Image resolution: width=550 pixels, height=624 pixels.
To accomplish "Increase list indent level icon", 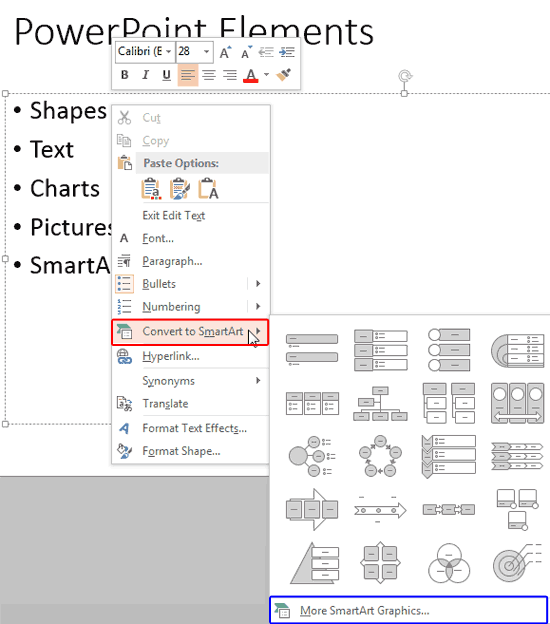I will pos(287,52).
